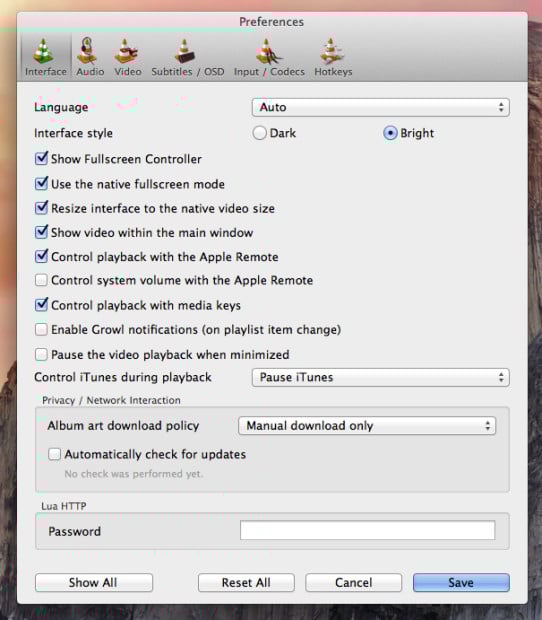Viewport: 542px width, 620px height.
Task: Open Video preferences cone icon
Action: (x=126, y=51)
